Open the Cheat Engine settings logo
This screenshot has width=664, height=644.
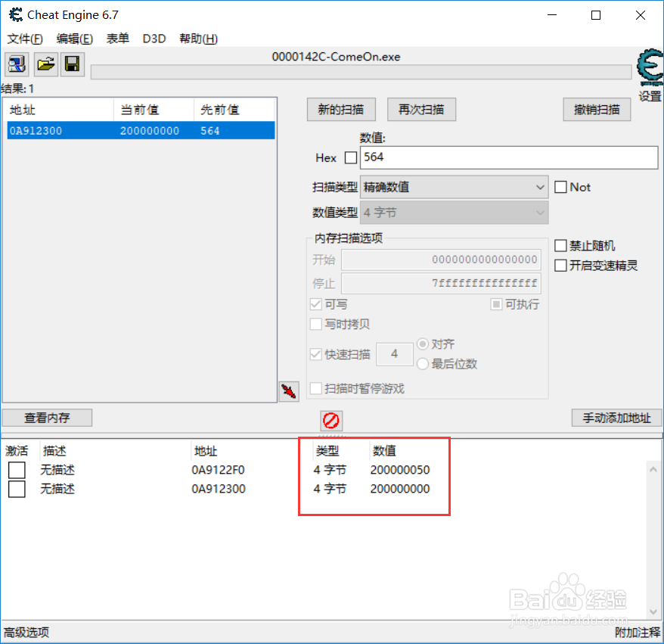coord(650,67)
